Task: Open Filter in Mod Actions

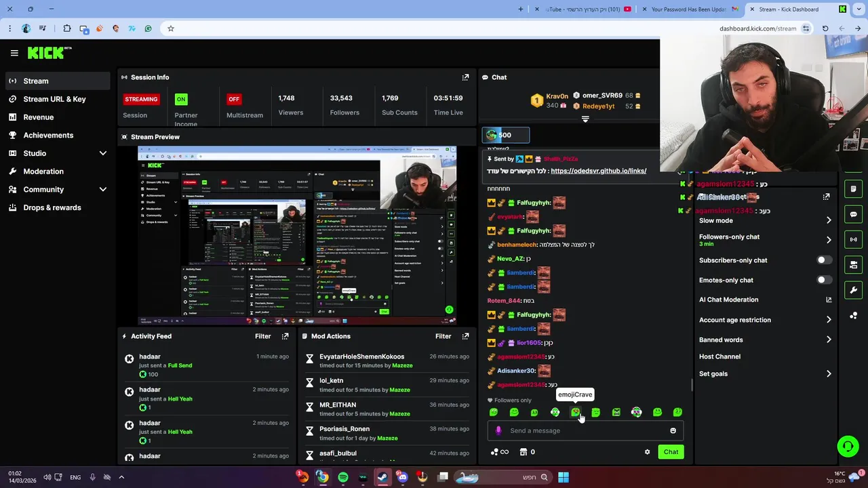Action: pyautogui.click(x=443, y=336)
